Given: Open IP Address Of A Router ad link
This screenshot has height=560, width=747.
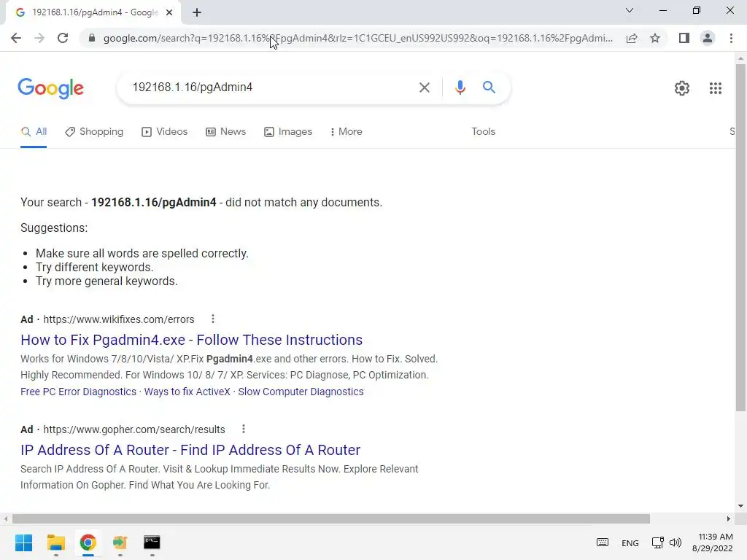Looking at the screenshot, I should coord(190,450).
